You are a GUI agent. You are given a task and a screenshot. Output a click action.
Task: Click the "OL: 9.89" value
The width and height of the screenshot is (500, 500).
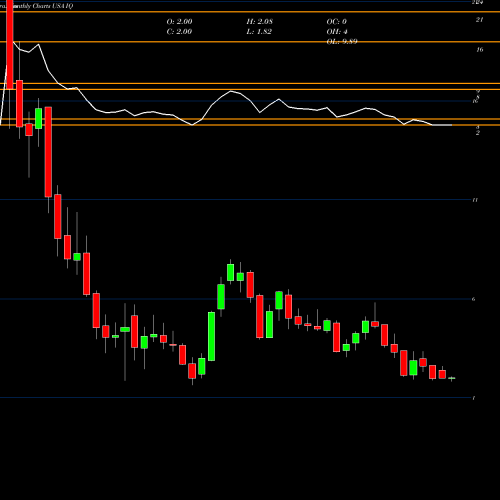pos(342,42)
